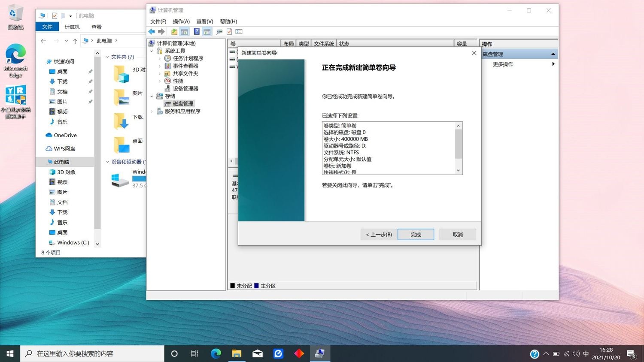Toggle the 中 input method indicator
644x362 pixels.
pyautogui.click(x=586, y=353)
